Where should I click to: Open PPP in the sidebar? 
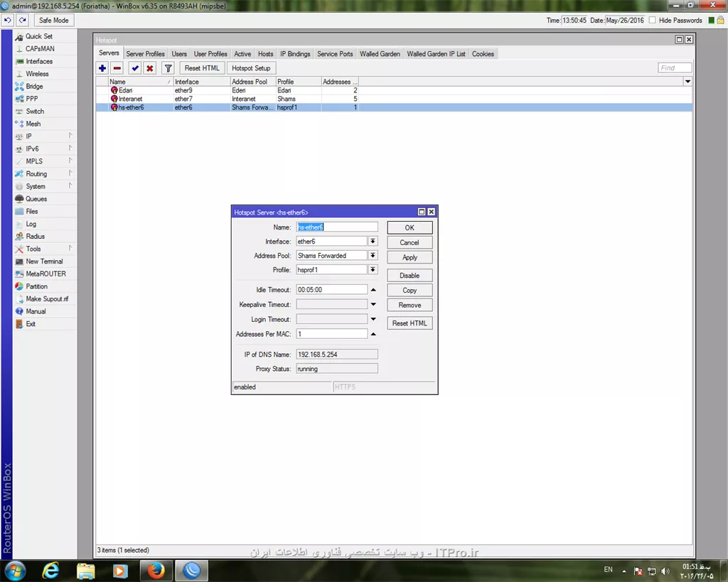click(x=45, y=99)
